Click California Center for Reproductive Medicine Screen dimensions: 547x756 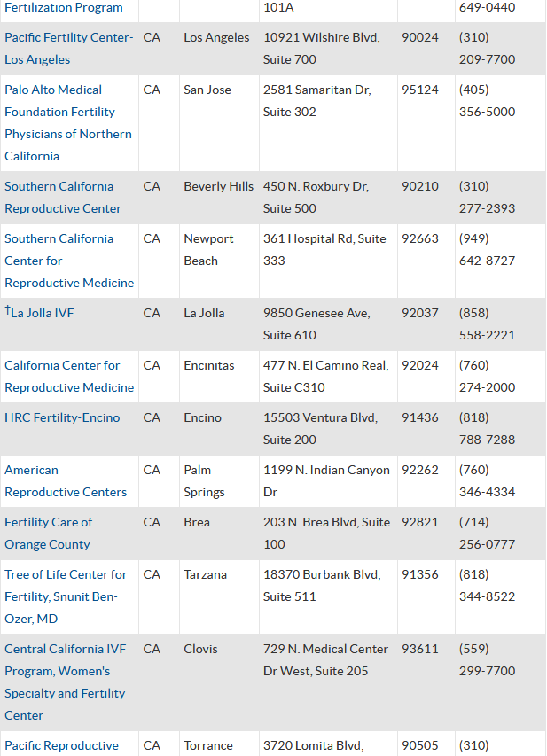pyautogui.click(x=62, y=365)
